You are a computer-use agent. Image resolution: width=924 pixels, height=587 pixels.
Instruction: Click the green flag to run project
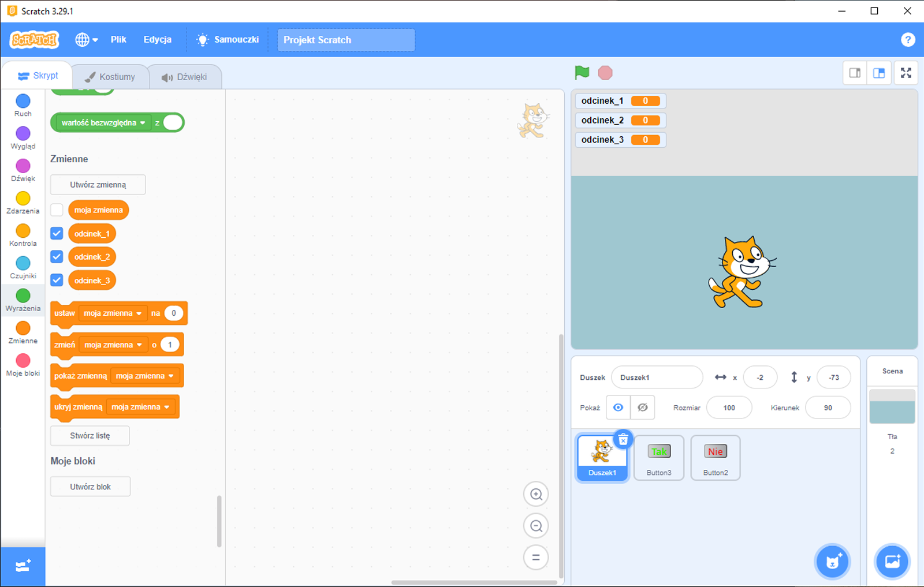pyautogui.click(x=582, y=73)
